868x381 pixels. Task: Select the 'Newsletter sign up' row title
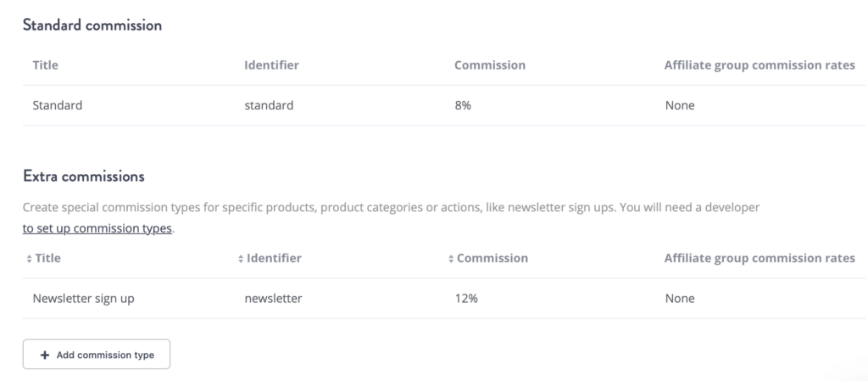point(83,299)
